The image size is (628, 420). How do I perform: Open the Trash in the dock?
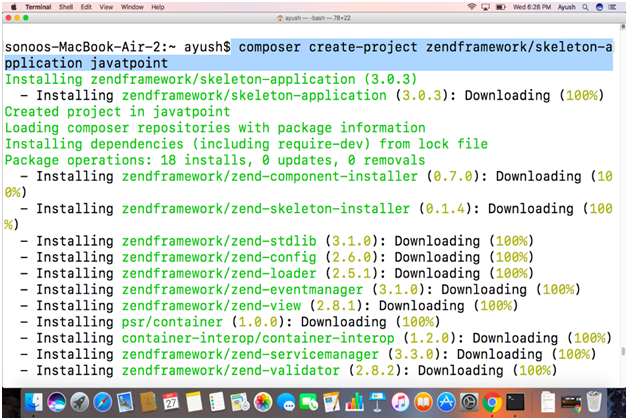tap(594, 402)
